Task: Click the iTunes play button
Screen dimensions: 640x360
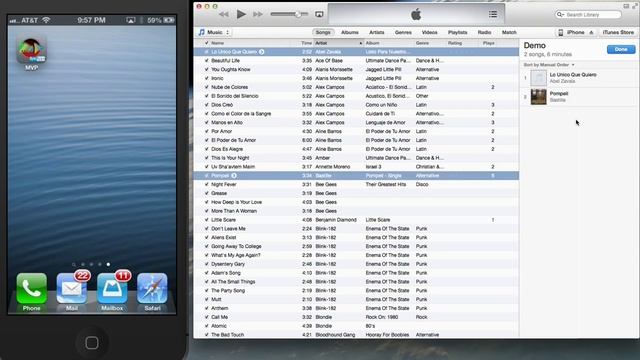Action: tap(241, 14)
